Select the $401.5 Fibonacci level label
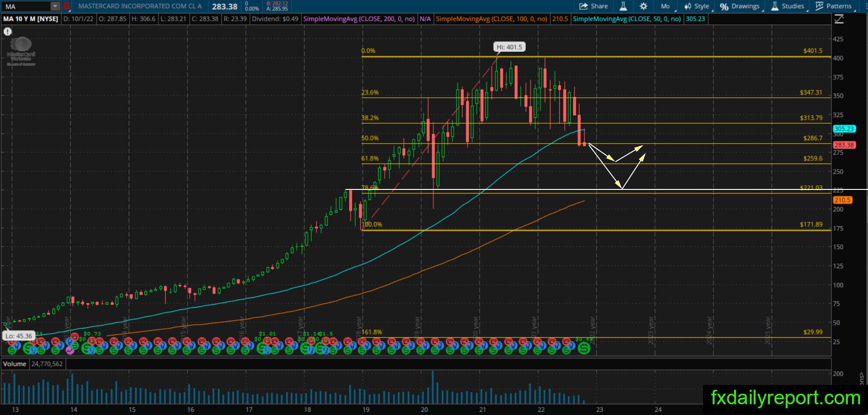868x415 pixels. tap(813, 50)
